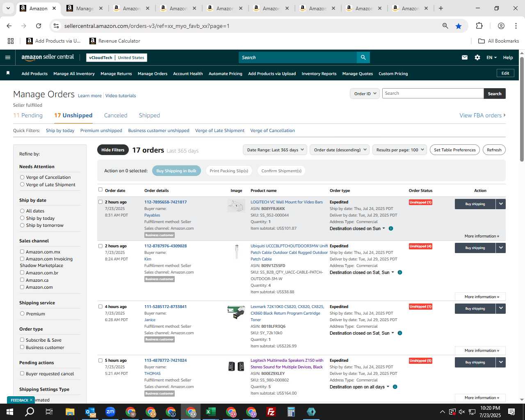This screenshot has height=420, width=525.
Task: Switch to the 11 Pending tab
Action: 28,115
